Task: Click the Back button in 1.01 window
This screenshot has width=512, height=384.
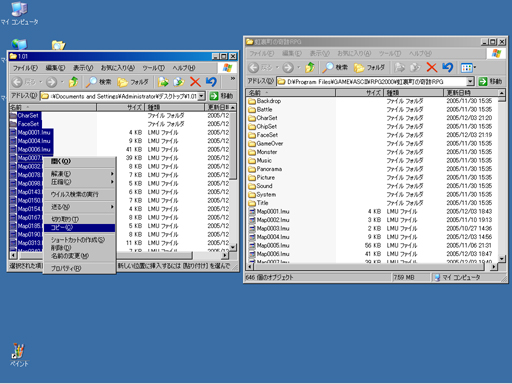Action: [x=24, y=82]
